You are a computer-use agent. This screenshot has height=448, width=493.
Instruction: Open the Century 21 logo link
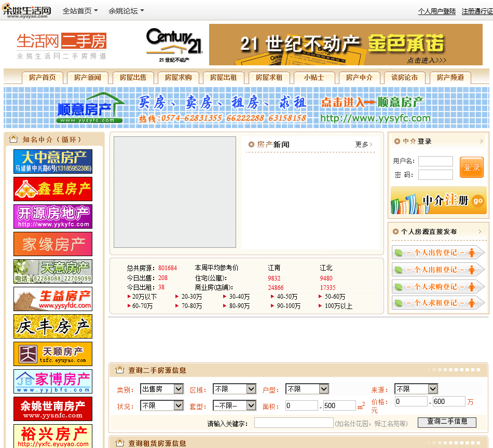174,45
